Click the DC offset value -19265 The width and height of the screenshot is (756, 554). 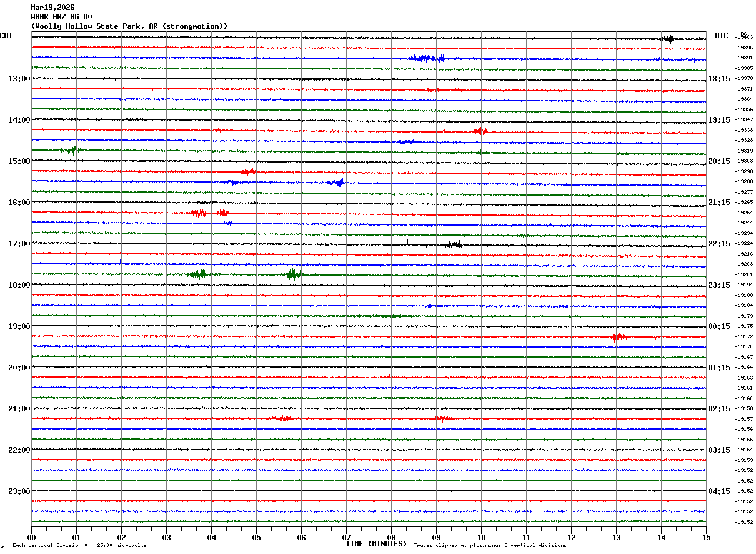pyautogui.click(x=744, y=202)
